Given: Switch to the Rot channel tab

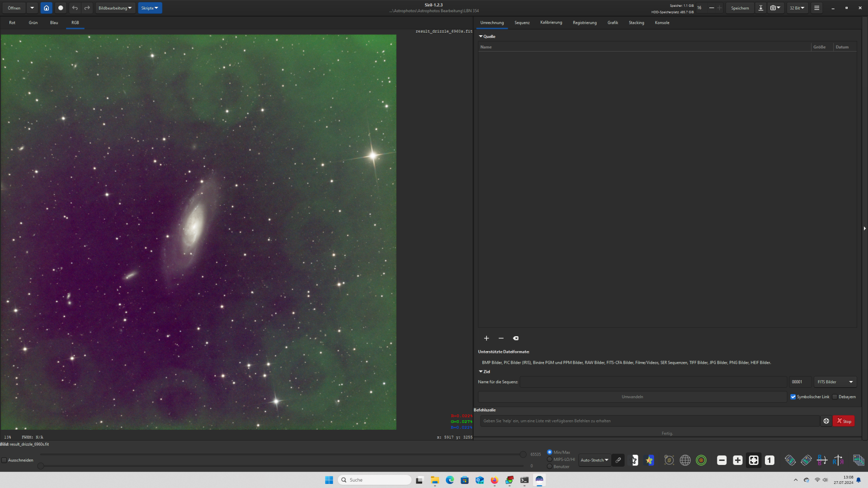Looking at the screenshot, I should (12, 23).
